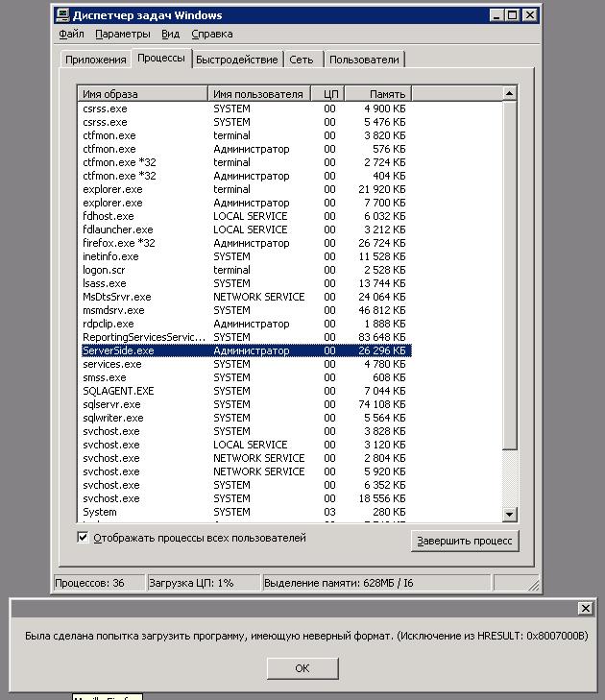Viewport: 605px width, 700px height.
Task: Switch to the Сеть tab
Action: coord(302,60)
